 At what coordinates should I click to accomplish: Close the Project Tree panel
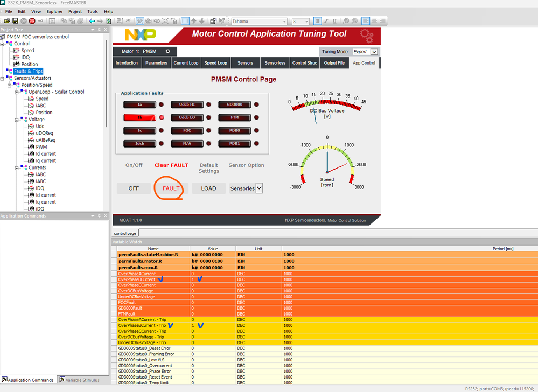(x=106, y=30)
